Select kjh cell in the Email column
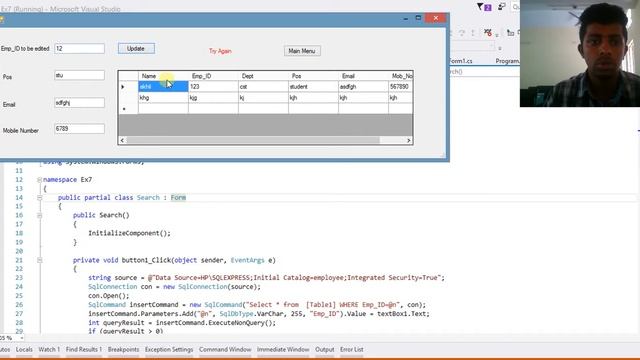This screenshot has height=360, width=640. pyautogui.click(x=363, y=98)
